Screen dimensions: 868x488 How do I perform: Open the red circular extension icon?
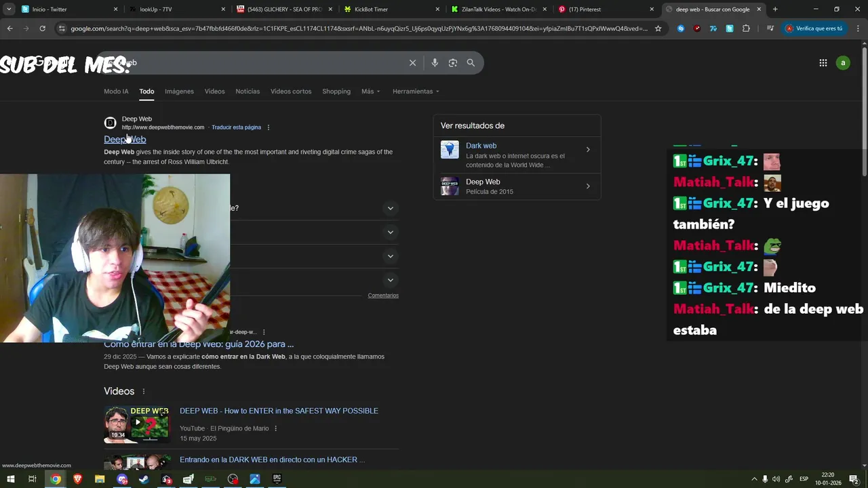[697, 28]
